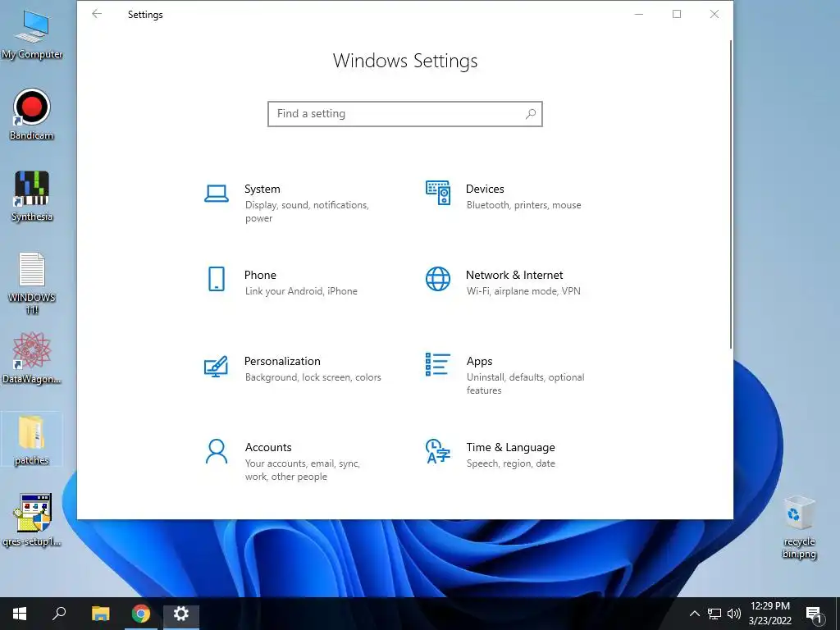
Task: Minimize the Settings window
Action: coord(638,14)
